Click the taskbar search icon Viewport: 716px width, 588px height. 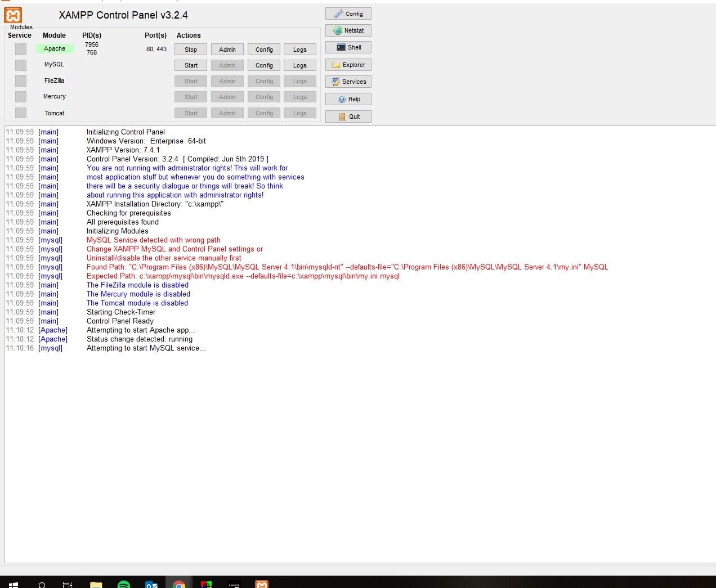pyautogui.click(x=42, y=585)
